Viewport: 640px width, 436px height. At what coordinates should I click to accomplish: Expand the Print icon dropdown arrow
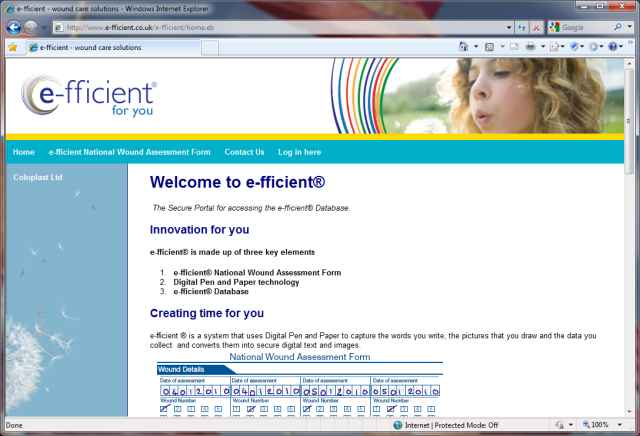542,47
